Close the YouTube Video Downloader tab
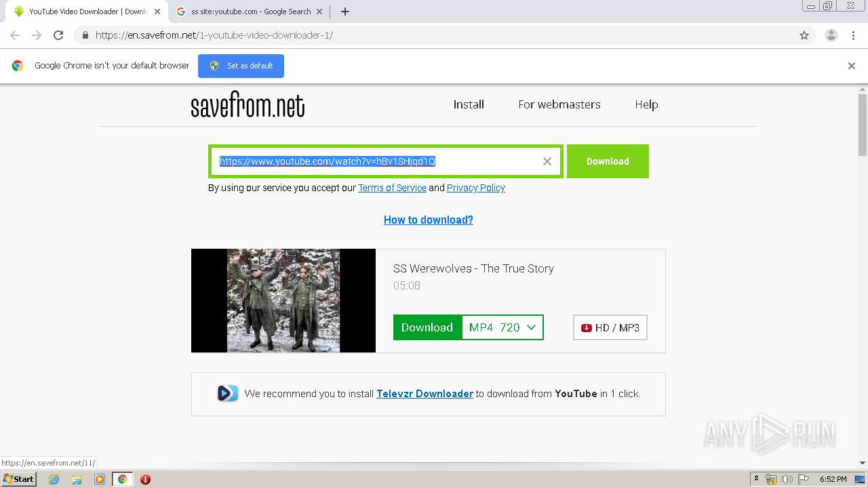Image resolution: width=868 pixels, height=488 pixels. click(x=157, y=12)
